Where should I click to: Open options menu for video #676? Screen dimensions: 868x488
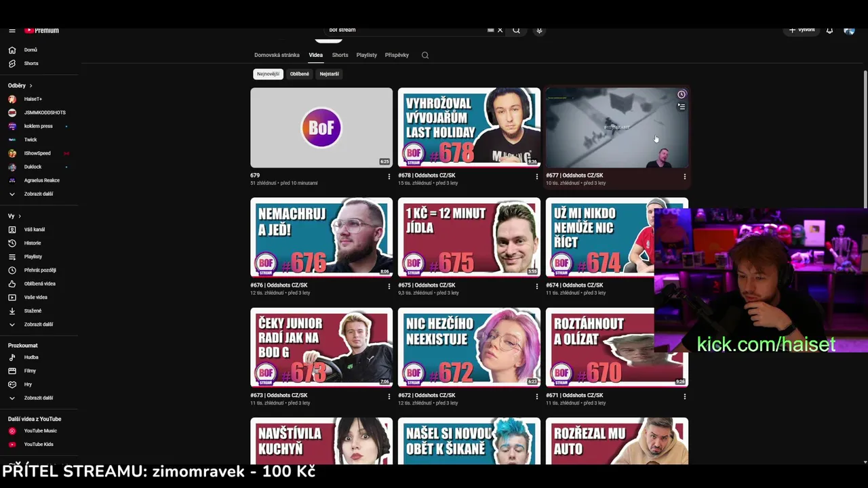[x=389, y=287]
